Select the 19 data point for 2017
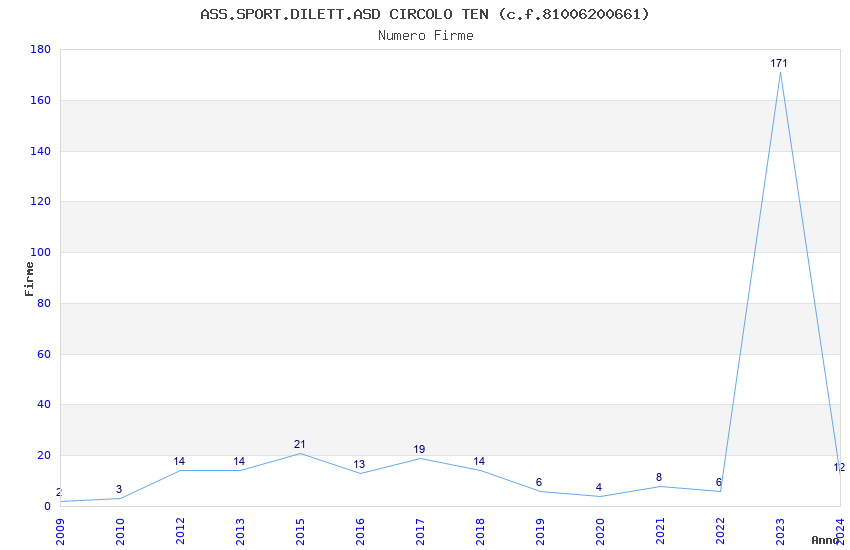850x550 pixels. 420,458
